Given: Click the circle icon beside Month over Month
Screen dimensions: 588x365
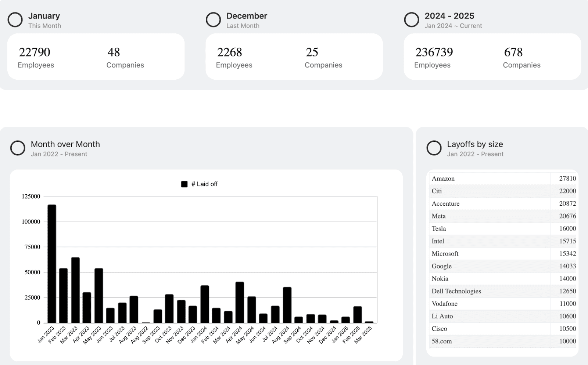Looking at the screenshot, I should point(18,148).
